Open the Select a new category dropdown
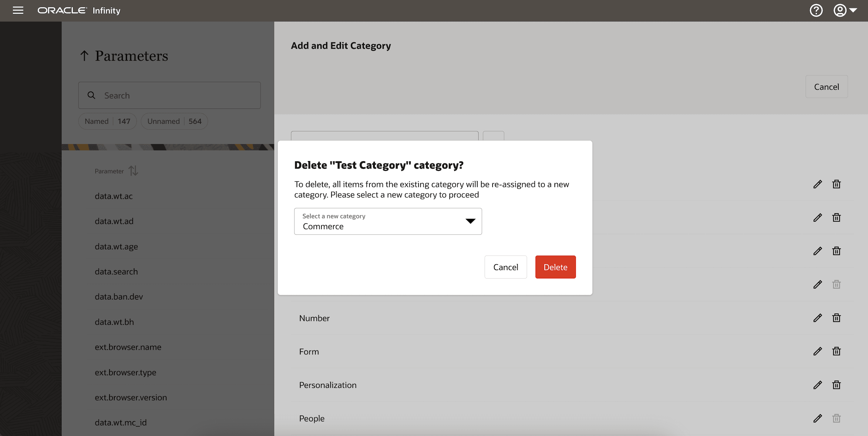 388,221
